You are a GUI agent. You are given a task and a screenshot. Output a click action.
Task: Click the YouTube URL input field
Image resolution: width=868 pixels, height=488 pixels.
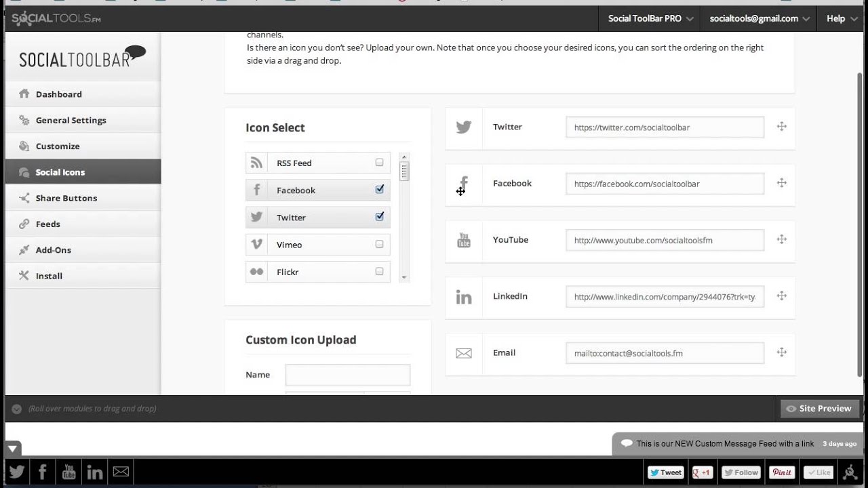click(x=665, y=240)
